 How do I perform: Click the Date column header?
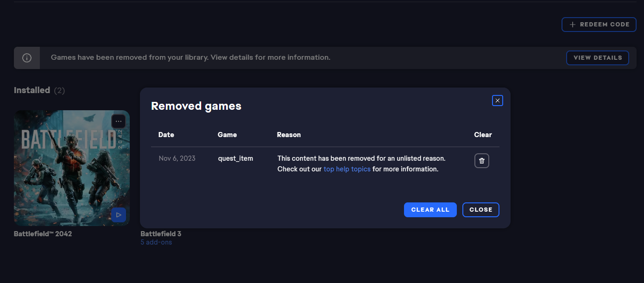point(166,134)
